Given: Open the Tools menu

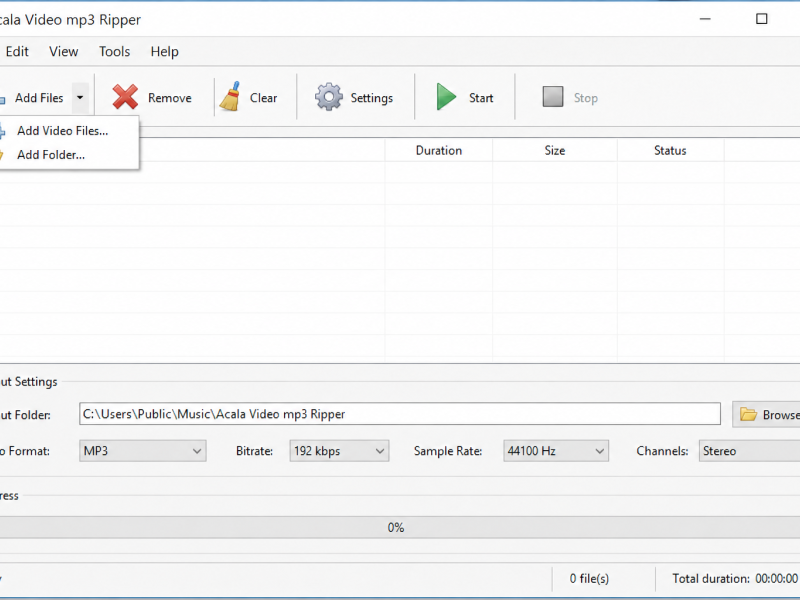Looking at the screenshot, I should (114, 52).
